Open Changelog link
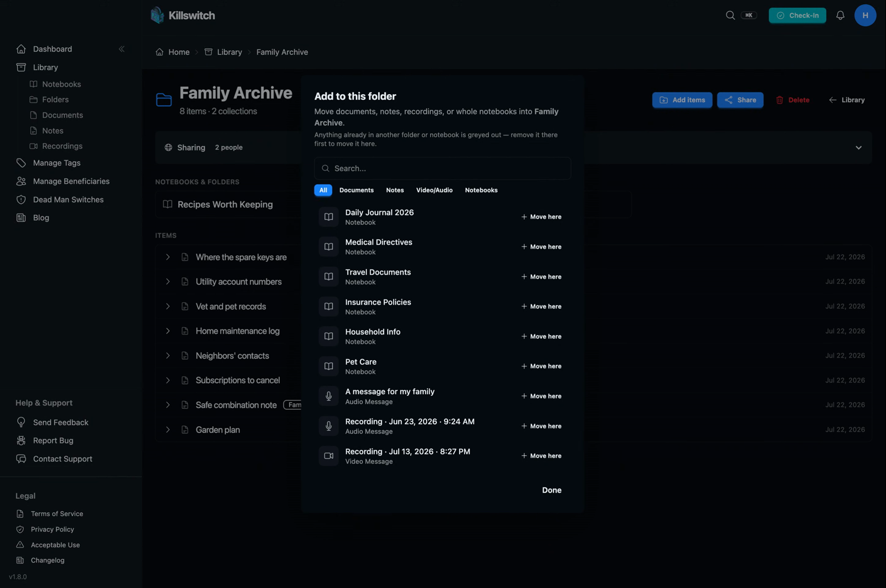 click(47, 560)
